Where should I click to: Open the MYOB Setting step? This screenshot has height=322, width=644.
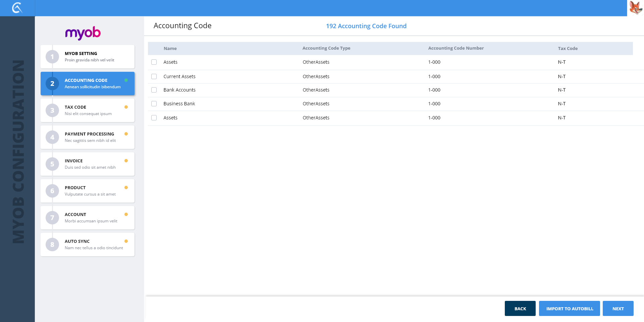click(89, 57)
